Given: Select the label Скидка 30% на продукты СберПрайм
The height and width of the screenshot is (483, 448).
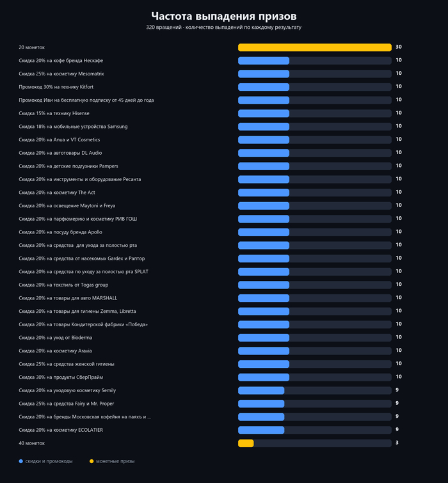Looking at the screenshot, I should click(61, 377).
